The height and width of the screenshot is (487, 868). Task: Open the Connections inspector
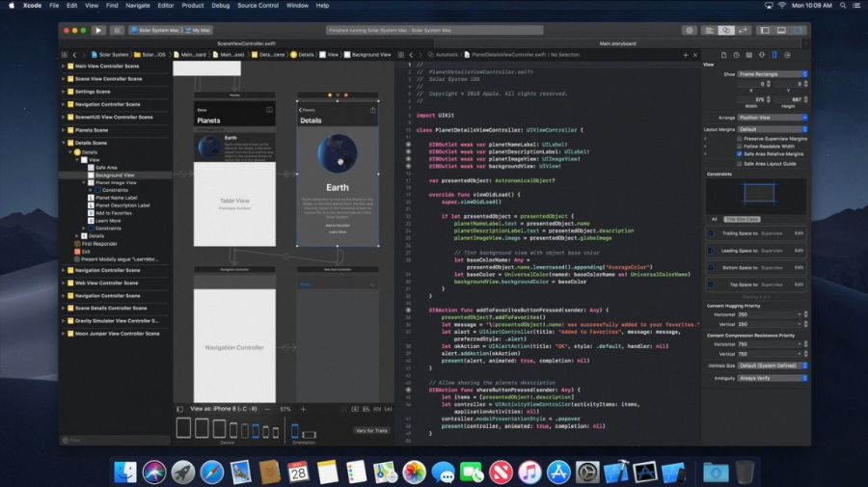pyautogui.click(x=787, y=55)
